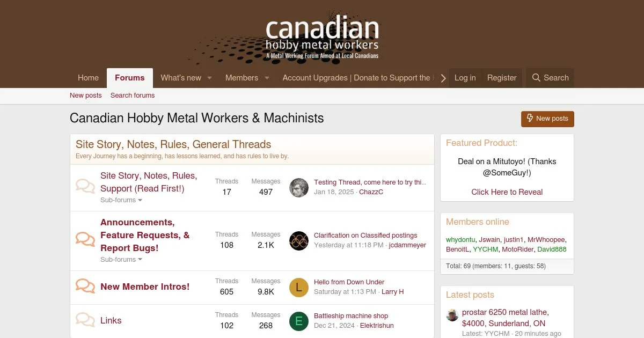Open MotoRider online member profile

pyautogui.click(x=518, y=249)
